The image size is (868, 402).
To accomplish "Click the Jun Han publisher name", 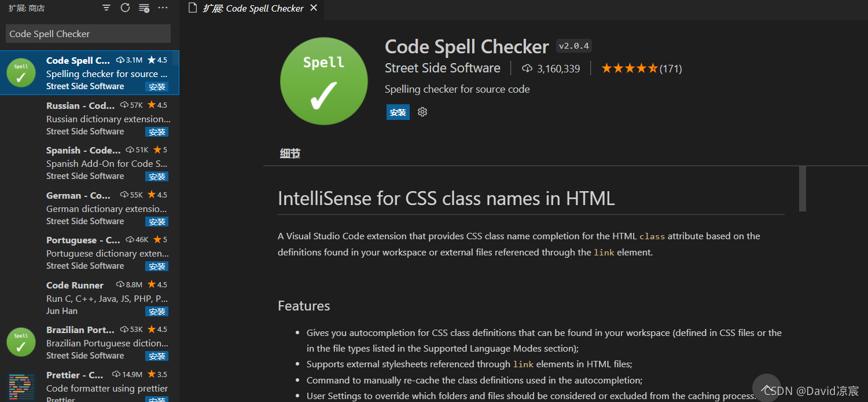I will click(x=62, y=311).
